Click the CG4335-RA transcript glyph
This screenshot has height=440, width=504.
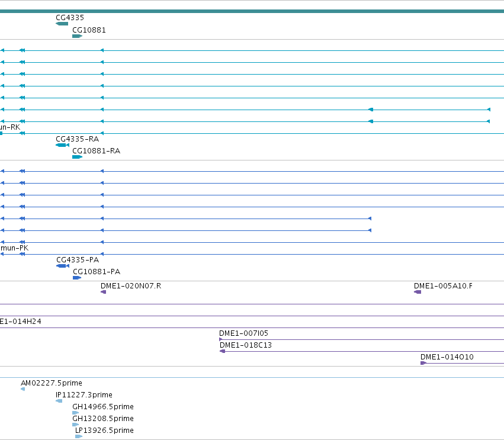tap(62, 145)
